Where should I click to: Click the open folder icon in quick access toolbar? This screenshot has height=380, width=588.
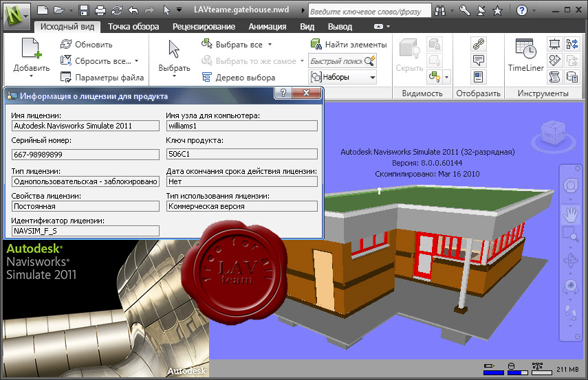(59, 10)
